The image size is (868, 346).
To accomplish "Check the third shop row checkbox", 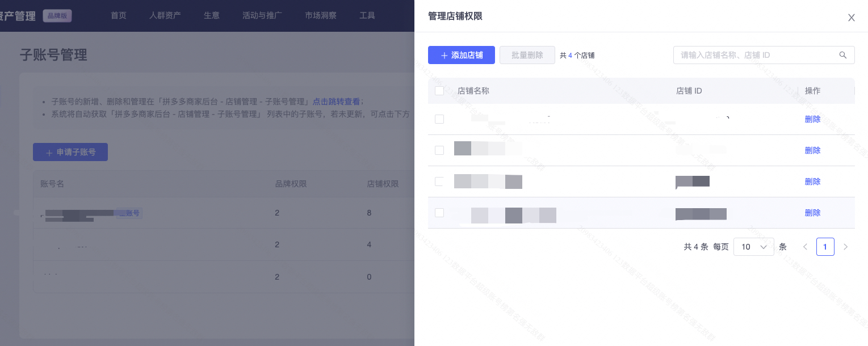I will pyautogui.click(x=439, y=182).
